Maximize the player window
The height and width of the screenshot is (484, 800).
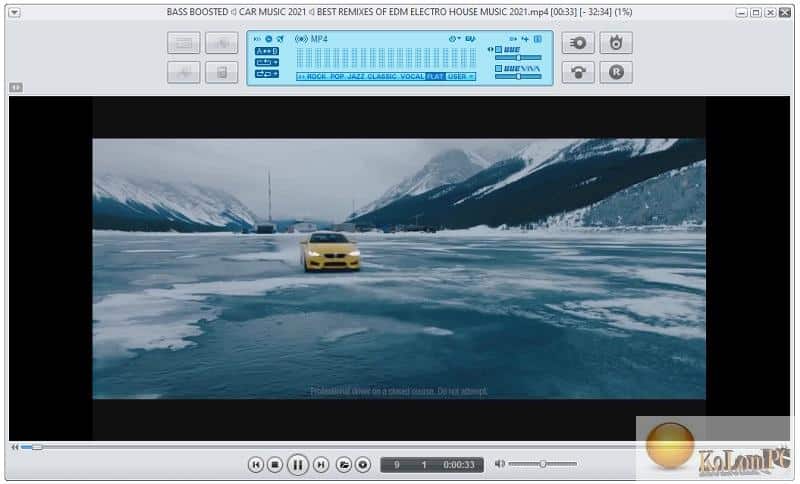click(x=756, y=13)
